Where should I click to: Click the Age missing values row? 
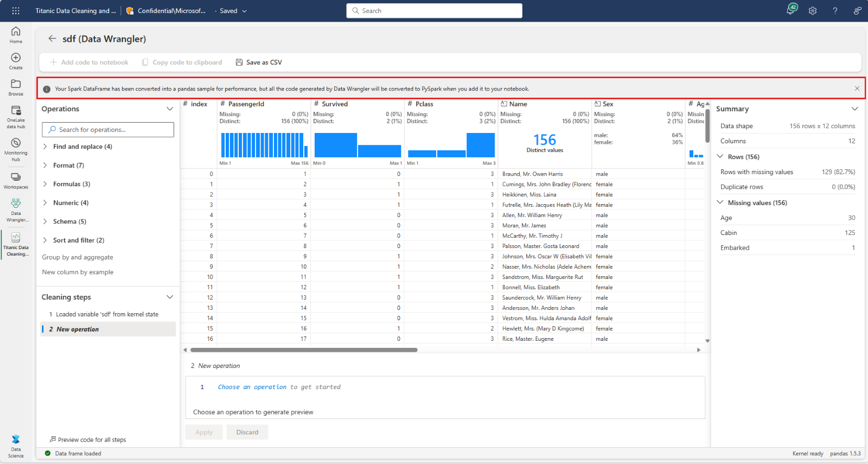click(788, 218)
